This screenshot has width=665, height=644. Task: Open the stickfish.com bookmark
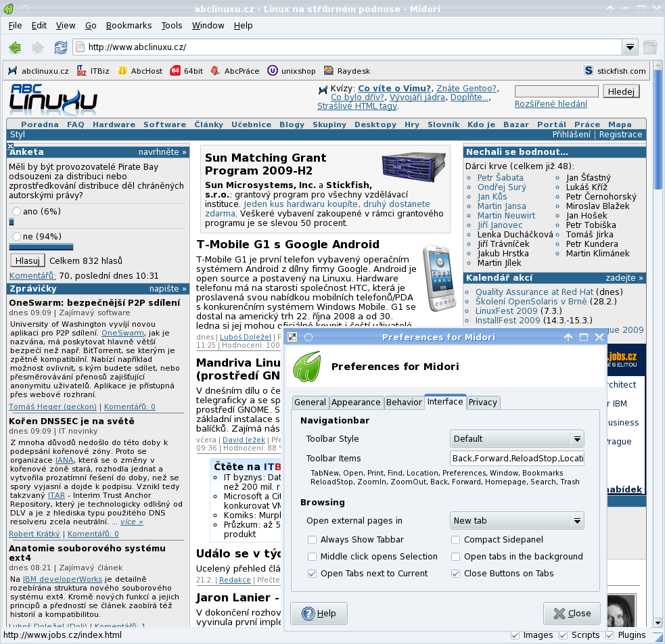(614, 71)
